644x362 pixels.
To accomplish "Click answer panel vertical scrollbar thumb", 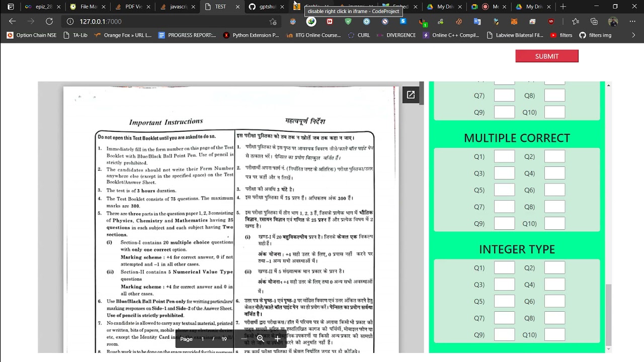I will [608, 314].
